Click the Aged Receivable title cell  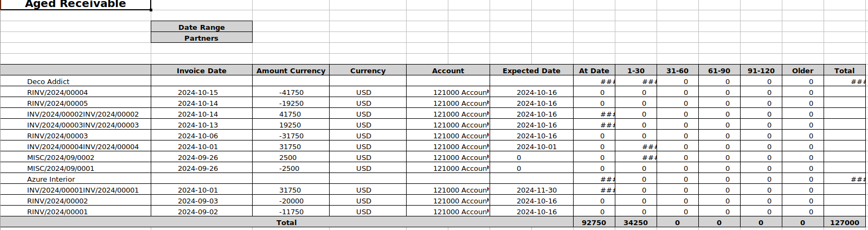click(75, 4)
